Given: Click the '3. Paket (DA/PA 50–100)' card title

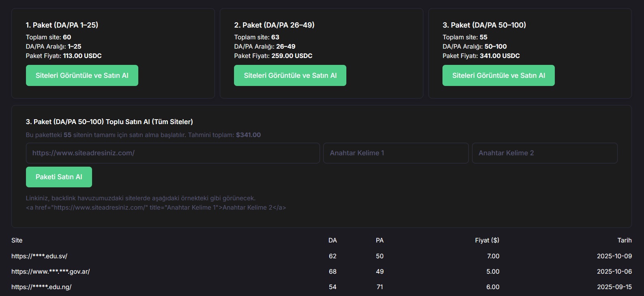Looking at the screenshot, I should 484,25.
